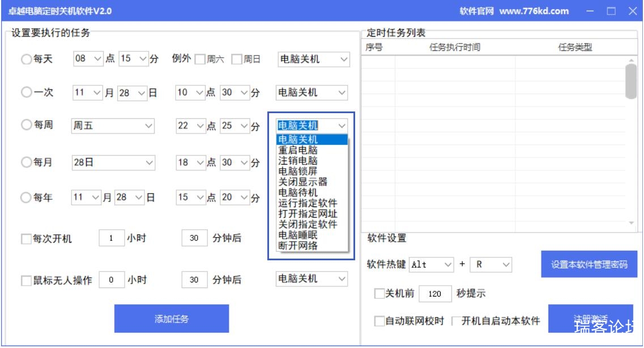The image size is (644, 348).
Task: Maximize the window
Action: pyautogui.click(x=611, y=11)
